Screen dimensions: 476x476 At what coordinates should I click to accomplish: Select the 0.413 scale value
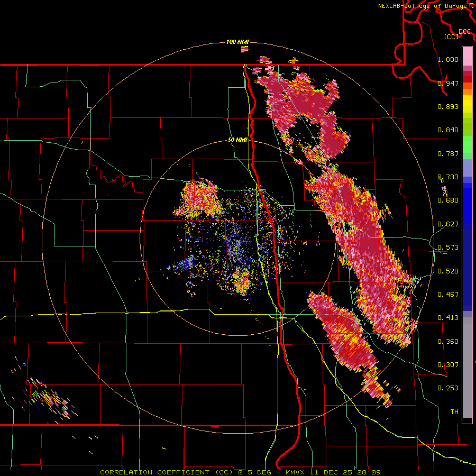[448, 317]
